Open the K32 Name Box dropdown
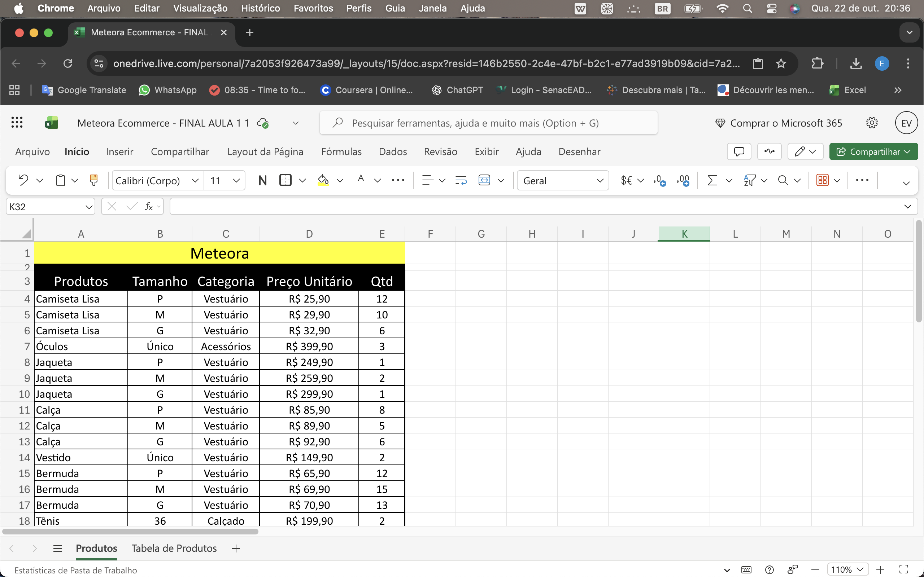The width and height of the screenshot is (924, 577). [x=88, y=207]
